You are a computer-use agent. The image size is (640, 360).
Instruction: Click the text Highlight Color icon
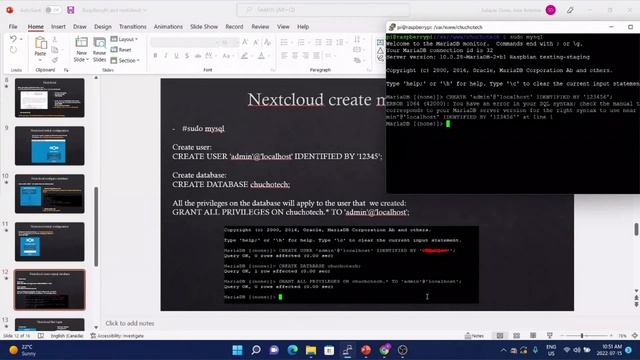pos(244,56)
